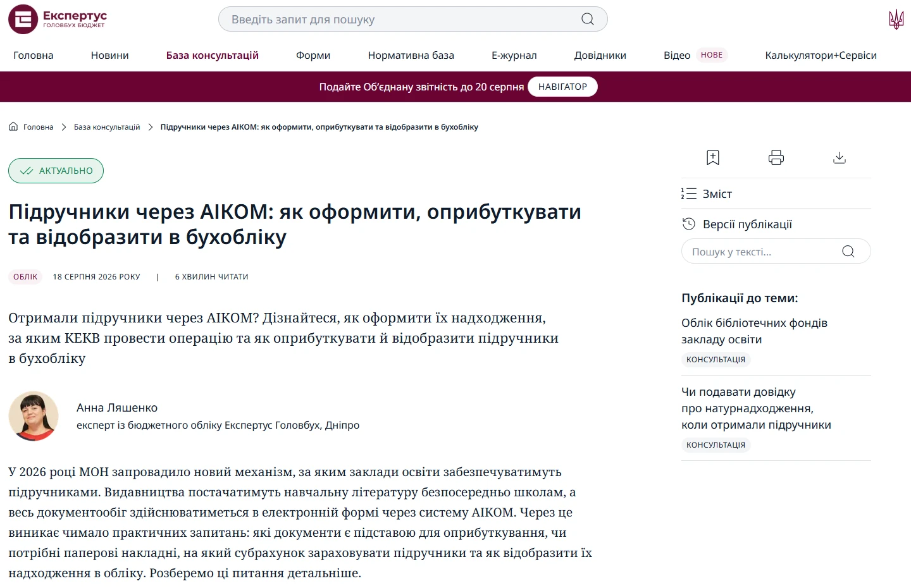Click the Експертус Головбух Бюджет logo
This screenshot has width=911, height=588.
[x=58, y=19]
